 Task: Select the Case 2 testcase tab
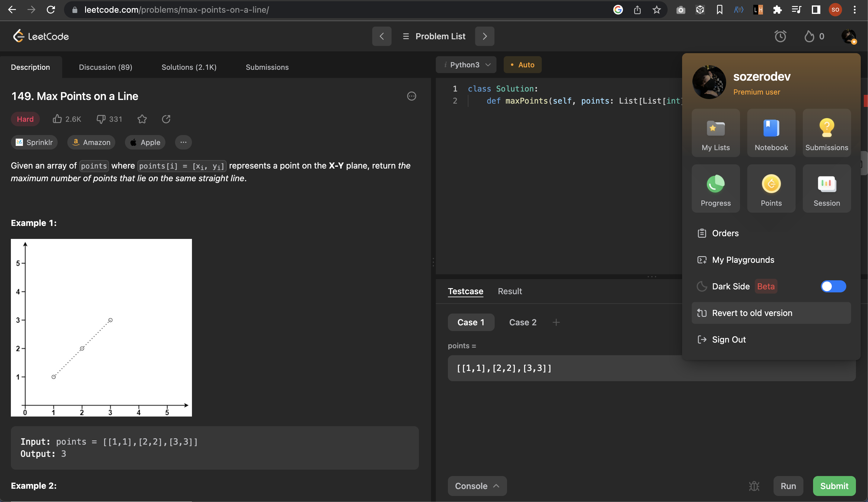(522, 322)
